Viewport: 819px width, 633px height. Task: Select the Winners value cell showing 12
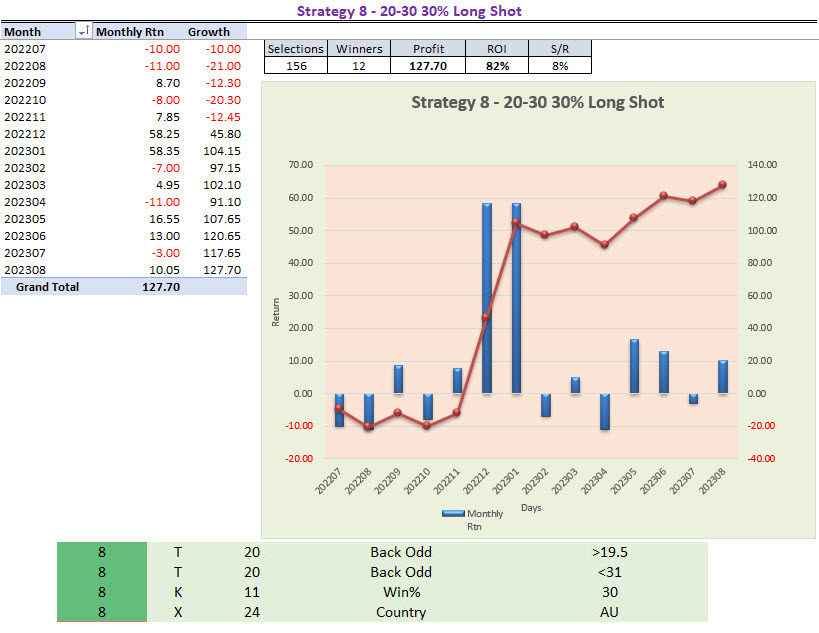click(358, 66)
